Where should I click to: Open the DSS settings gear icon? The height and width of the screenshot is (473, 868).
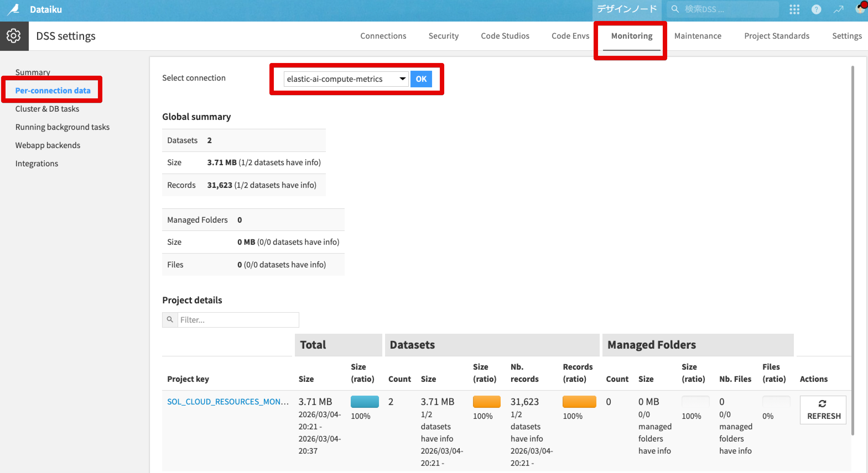click(x=14, y=36)
